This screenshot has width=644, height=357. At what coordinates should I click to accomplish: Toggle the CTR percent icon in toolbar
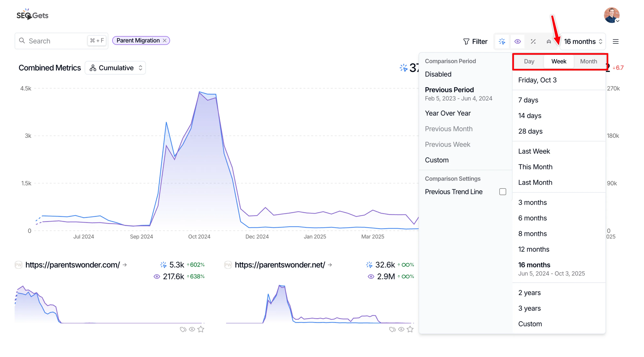point(533,42)
